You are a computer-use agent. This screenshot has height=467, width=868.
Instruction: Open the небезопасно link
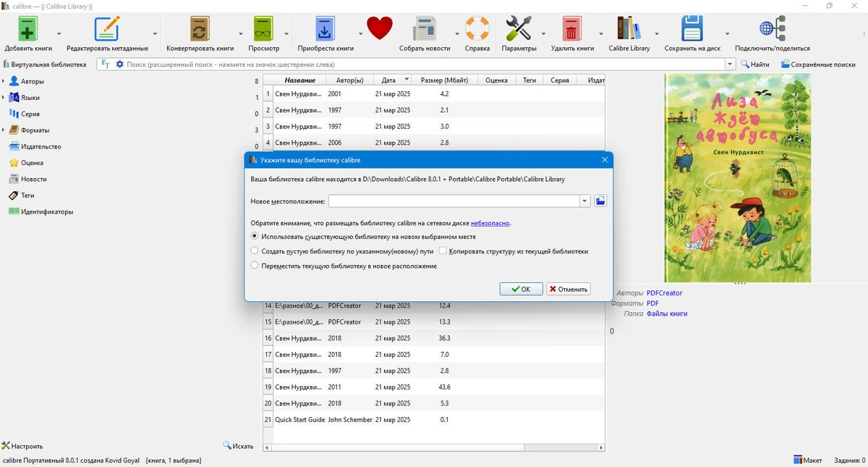click(x=490, y=223)
